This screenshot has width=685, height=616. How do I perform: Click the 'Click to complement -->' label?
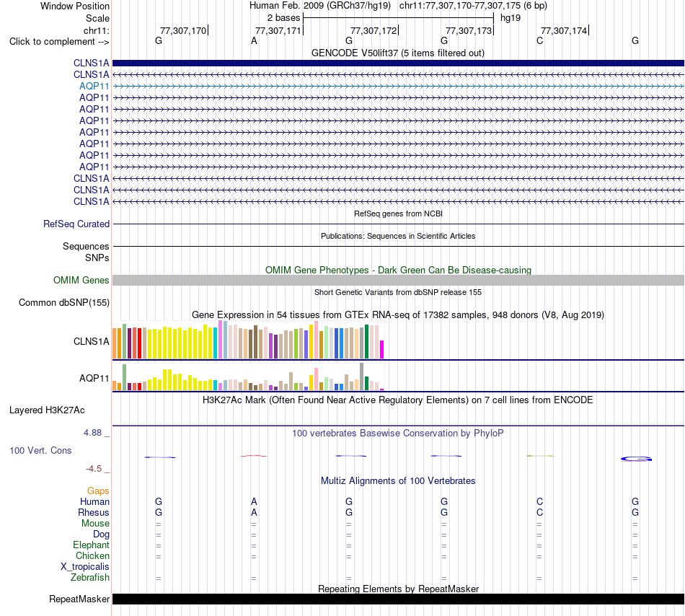[x=59, y=42]
